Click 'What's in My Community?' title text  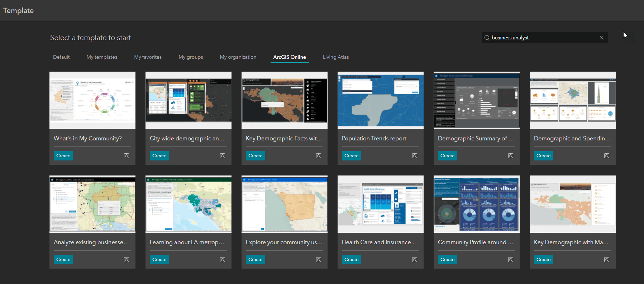tap(88, 139)
